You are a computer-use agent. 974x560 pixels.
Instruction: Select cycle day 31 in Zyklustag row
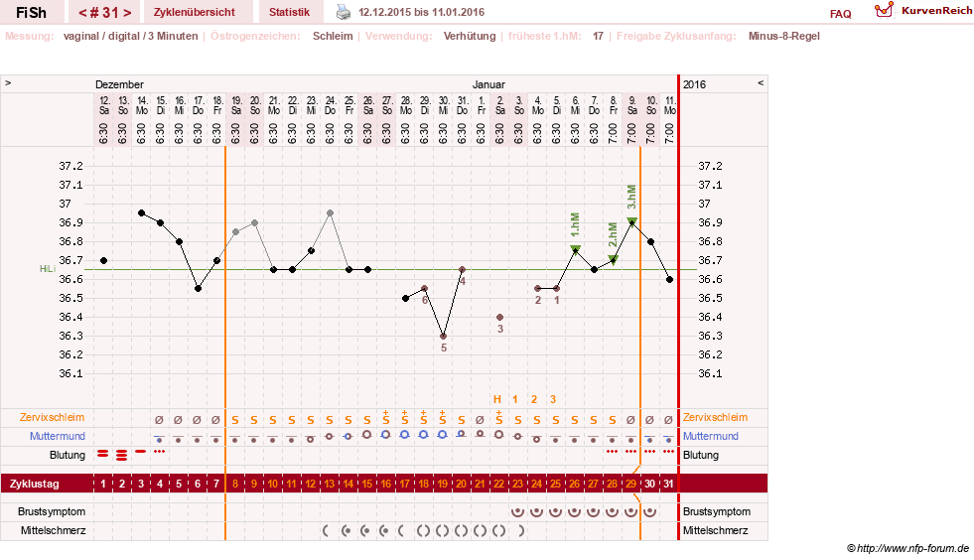[x=668, y=484]
